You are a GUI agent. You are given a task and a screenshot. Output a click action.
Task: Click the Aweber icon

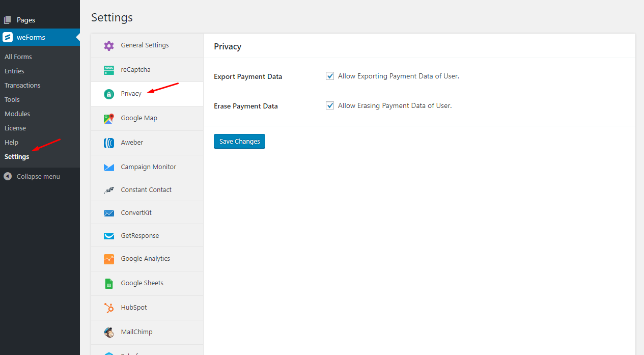109,143
